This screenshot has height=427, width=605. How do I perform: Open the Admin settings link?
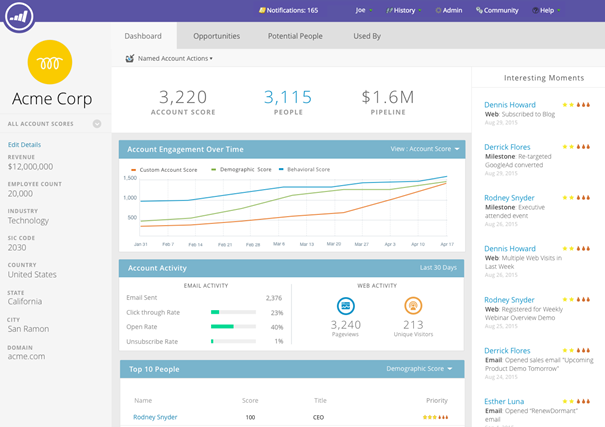(449, 10)
